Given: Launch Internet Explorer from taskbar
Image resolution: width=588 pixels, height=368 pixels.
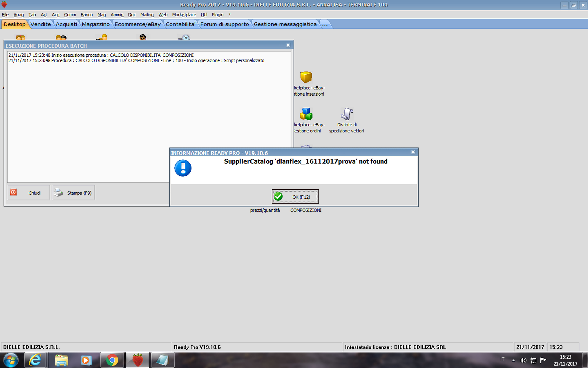Looking at the screenshot, I should (35, 360).
